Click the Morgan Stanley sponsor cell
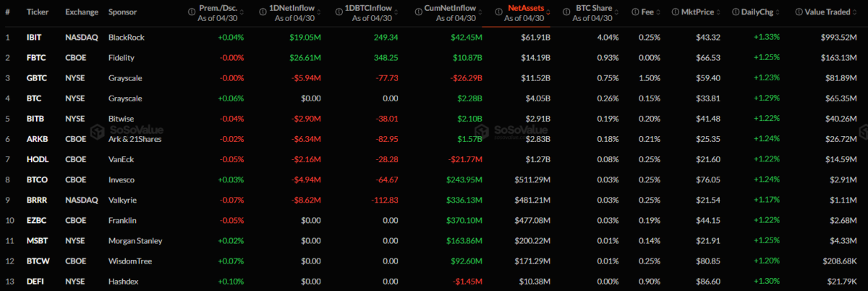Image resolution: width=868 pixels, height=291 pixels. tap(135, 240)
